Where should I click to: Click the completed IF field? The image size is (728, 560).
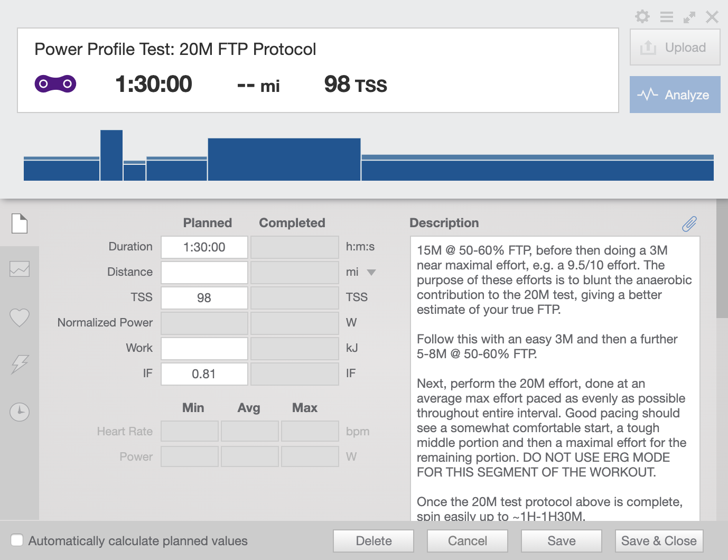click(x=295, y=374)
